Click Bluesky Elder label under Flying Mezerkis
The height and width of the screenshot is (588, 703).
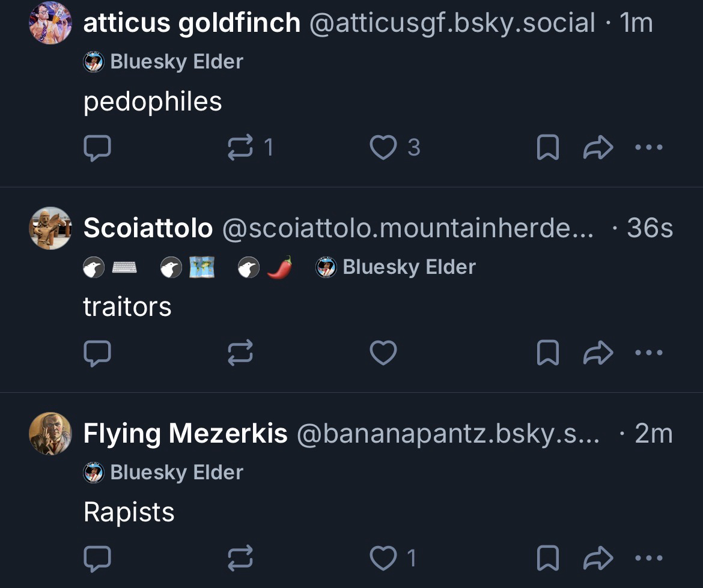163,473
